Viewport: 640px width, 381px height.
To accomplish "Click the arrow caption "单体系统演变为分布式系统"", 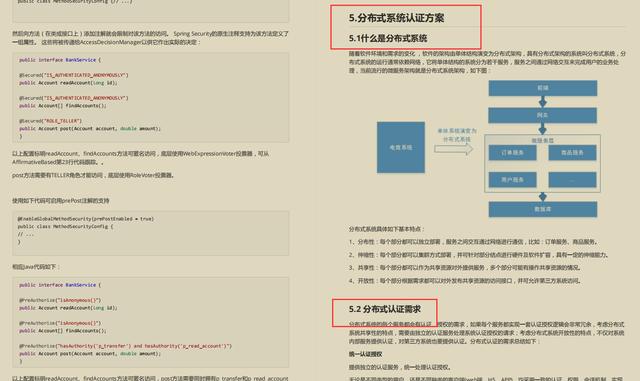I will 457,135.
